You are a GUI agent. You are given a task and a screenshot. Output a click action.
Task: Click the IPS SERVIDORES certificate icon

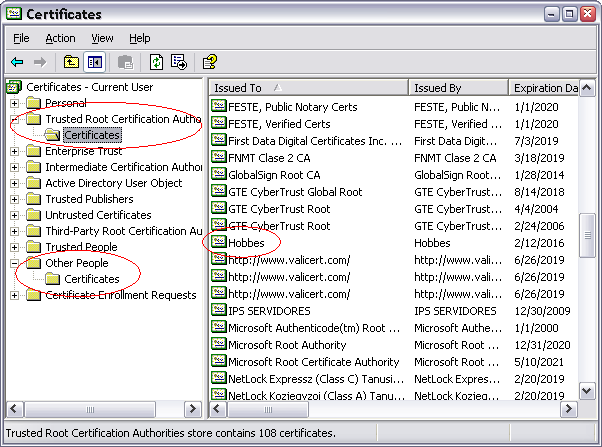[219, 310]
